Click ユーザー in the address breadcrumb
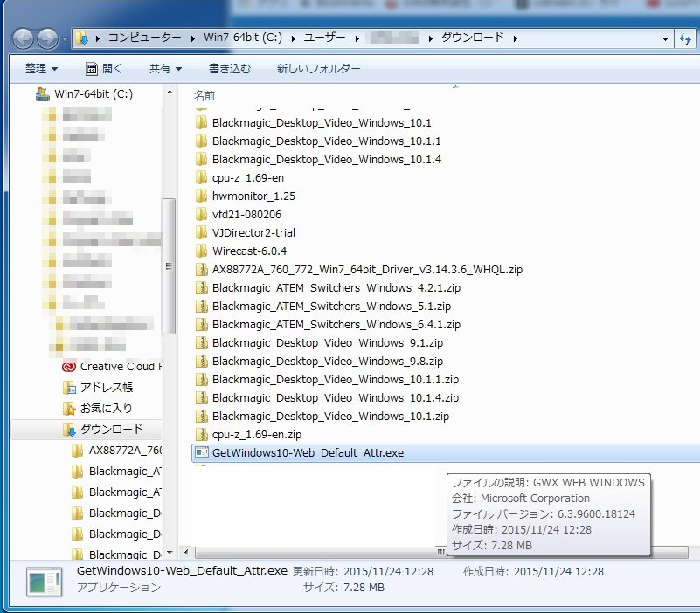This screenshot has width=700, height=613. pos(324,38)
